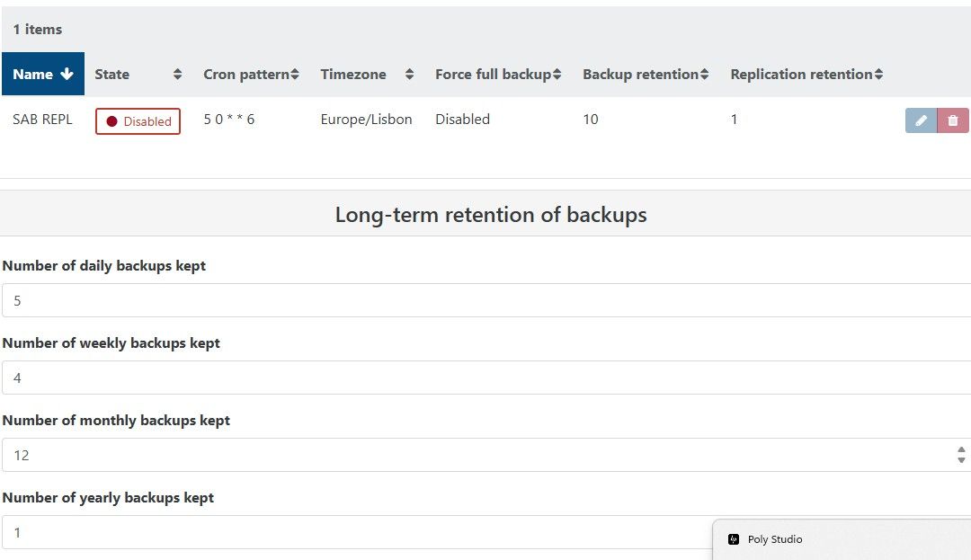Edit the SAB REPL schedule with pencil icon
The height and width of the screenshot is (560, 971).
(921, 120)
